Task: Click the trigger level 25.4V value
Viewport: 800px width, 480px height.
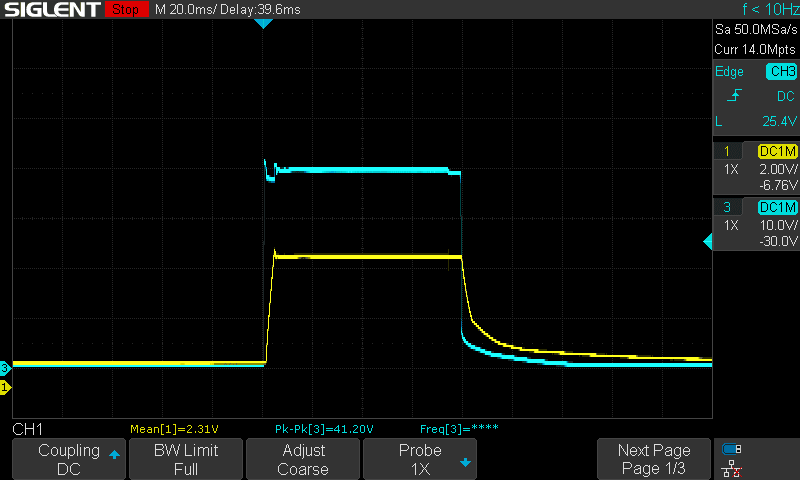Action: (776, 121)
